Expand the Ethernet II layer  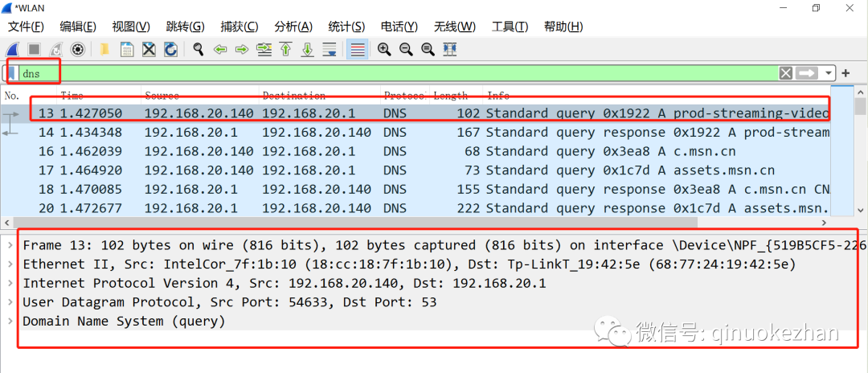[x=9, y=264]
